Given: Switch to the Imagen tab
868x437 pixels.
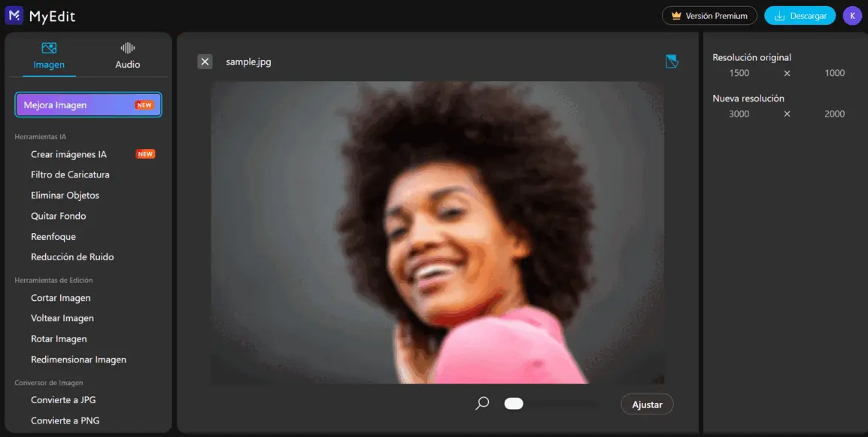Looking at the screenshot, I should click(x=49, y=56).
